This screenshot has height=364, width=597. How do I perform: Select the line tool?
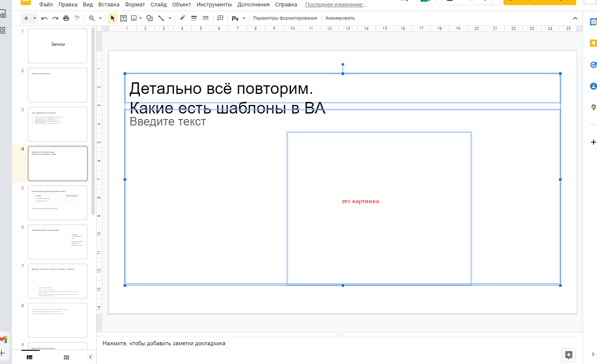point(161,18)
